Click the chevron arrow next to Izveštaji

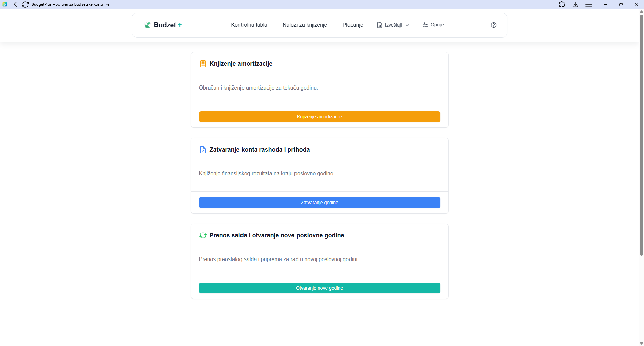(407, 25)
